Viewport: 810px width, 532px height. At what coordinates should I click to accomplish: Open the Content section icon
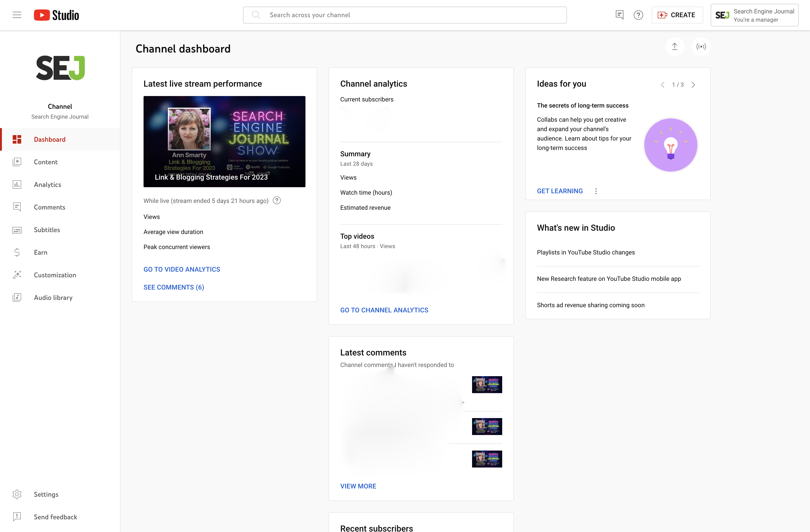click(x=17, y=161)
